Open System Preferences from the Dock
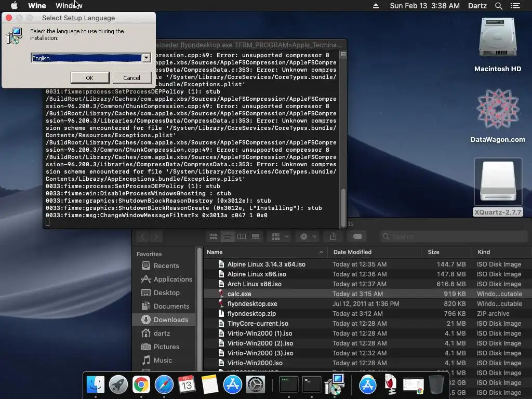 [x=255, y=384]
